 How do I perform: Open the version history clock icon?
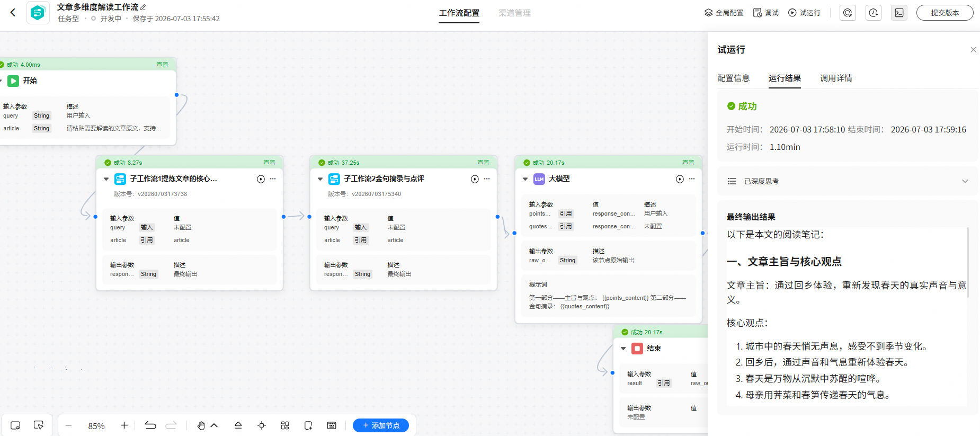[874, 13]
